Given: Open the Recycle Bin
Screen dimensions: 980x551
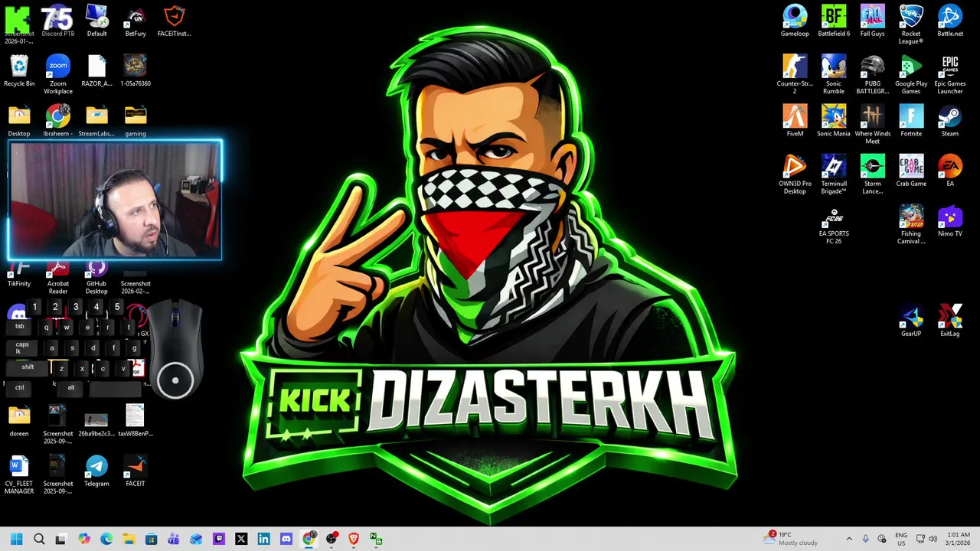Looking at the screenshot, I should pos(19,71).
